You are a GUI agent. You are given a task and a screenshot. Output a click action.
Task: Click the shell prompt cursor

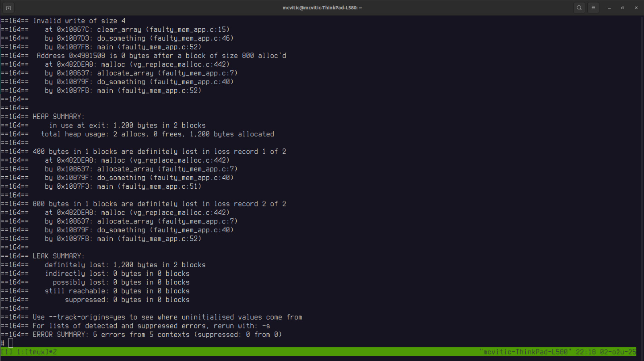[11, 343]
